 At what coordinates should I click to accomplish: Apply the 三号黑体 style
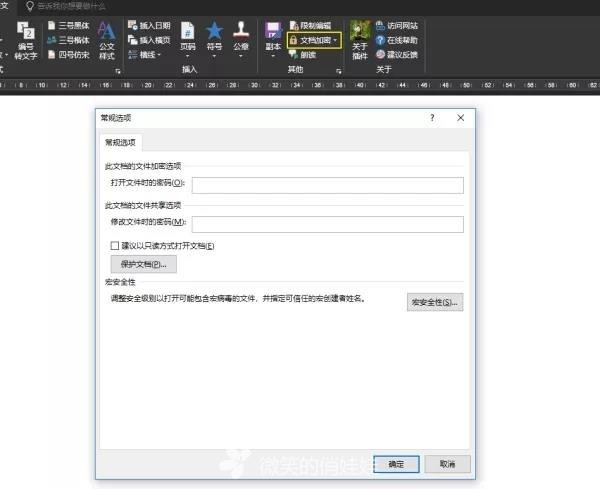(69, 26)
